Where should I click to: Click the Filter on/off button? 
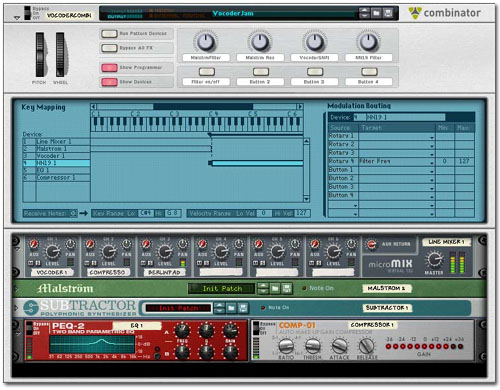(x=206, y=72)
